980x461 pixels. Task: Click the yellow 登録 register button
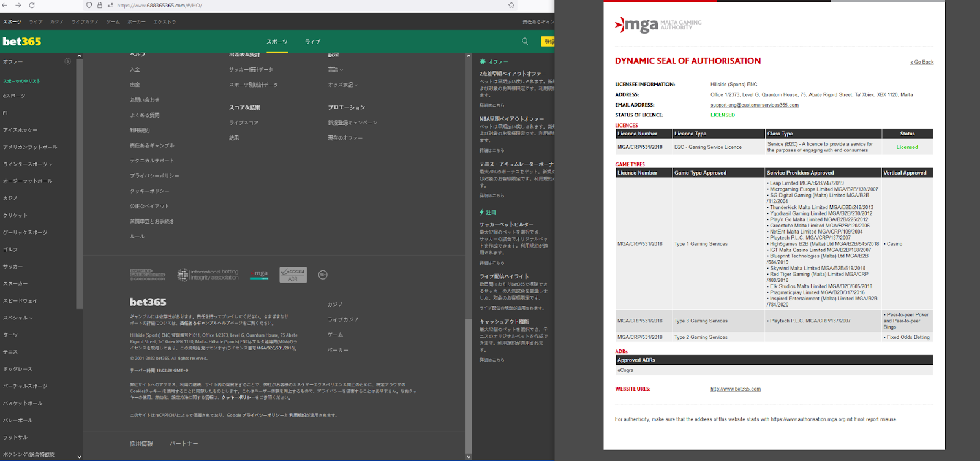click(548, 42)
